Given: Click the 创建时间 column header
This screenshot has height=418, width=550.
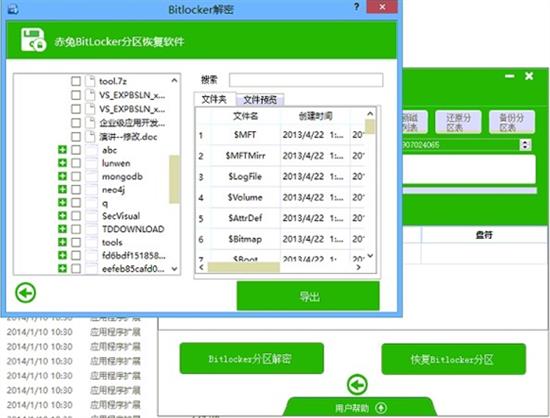Looking at the screenshot, I should (315, 116).
